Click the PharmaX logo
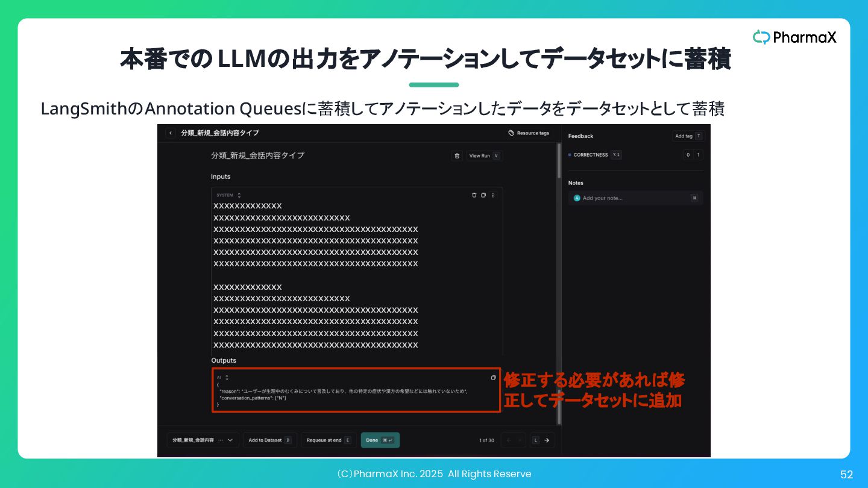 tap(794, 37)
